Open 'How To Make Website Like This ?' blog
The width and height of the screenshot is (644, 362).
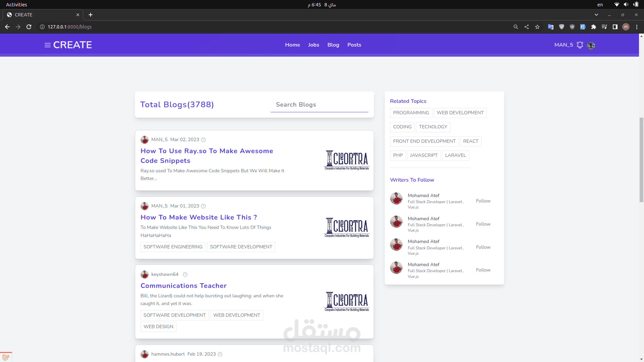click(x=199, y=217)
